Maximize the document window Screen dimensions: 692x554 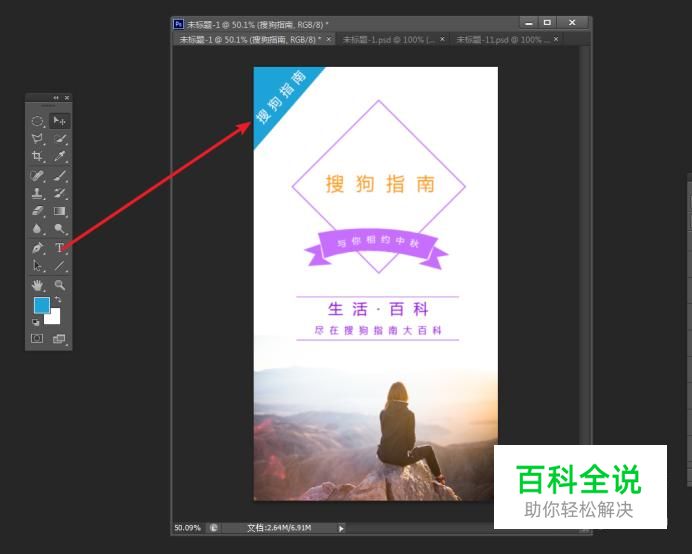click(547, 23)
